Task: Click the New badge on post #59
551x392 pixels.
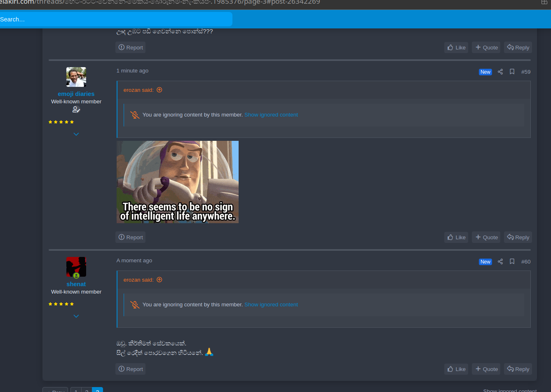Action: [485, 72]
